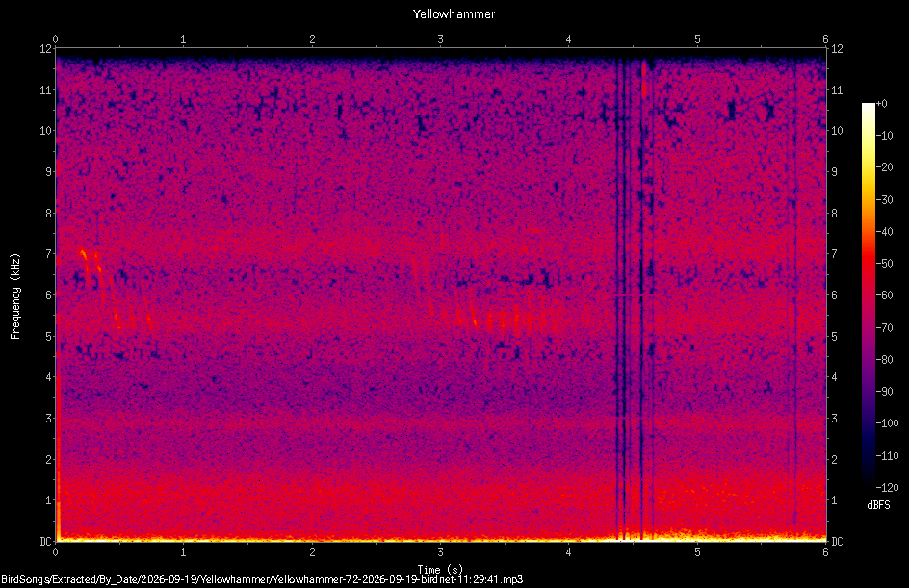The image size is (909, 588).
Task: Click the bright chirp near 7 kHz at 0.2 seconds
Action: pos(84,255)
